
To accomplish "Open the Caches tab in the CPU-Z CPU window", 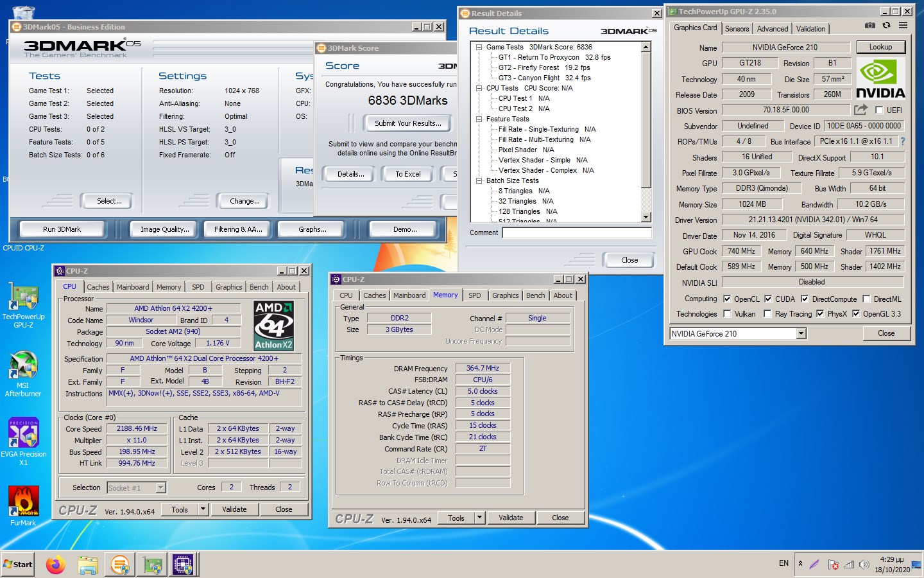I will coord(98,287).
